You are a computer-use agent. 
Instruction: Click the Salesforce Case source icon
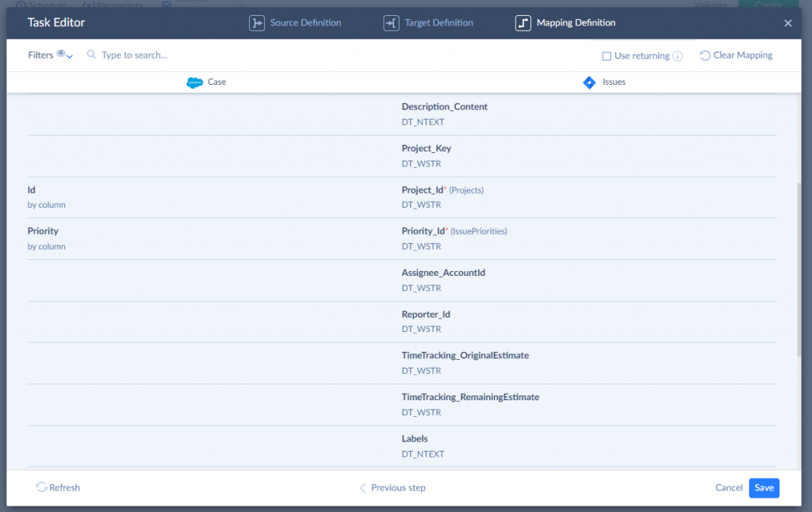click(195, 82)
